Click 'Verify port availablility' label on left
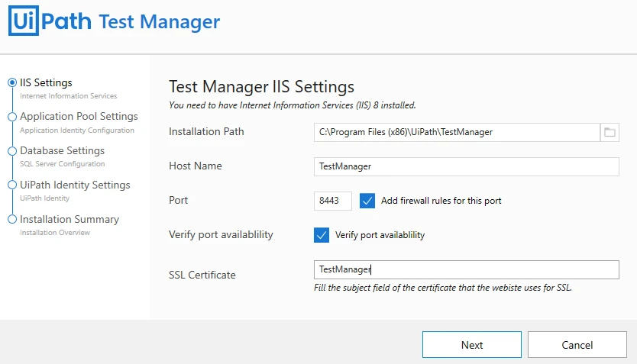 point(221,235)
